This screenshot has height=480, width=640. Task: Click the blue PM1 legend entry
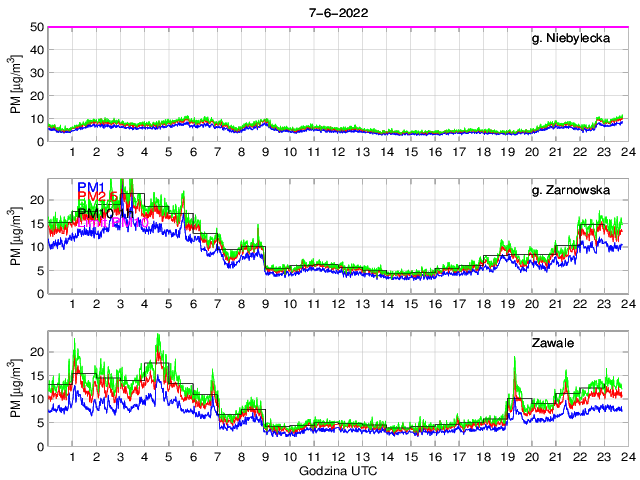91,187
